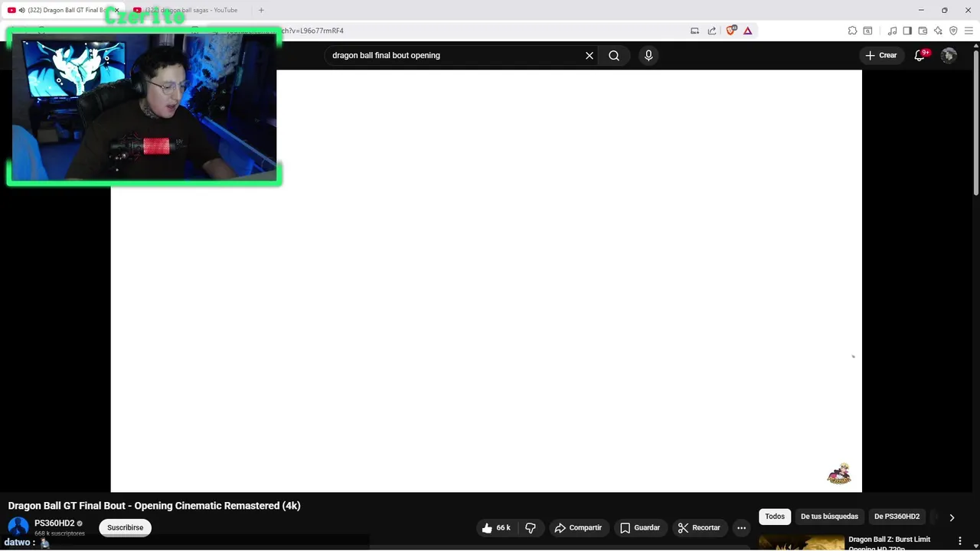Viewport: 980px width, 551px height.
Task: Open the Leo AI sparkle icon
Action: pyautogui.click(x=938, y=31)
